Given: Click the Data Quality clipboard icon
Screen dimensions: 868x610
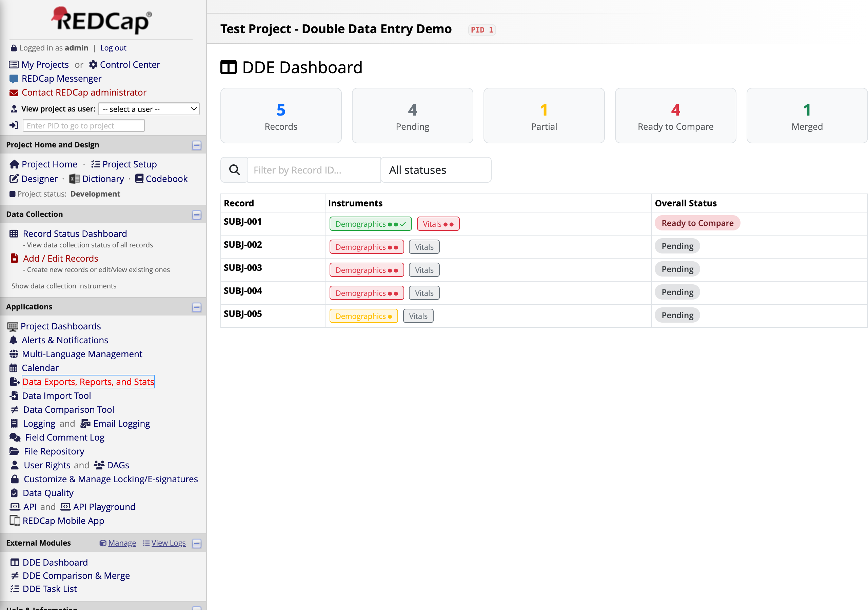Looking at the screenshot, I should click(14, 493).
